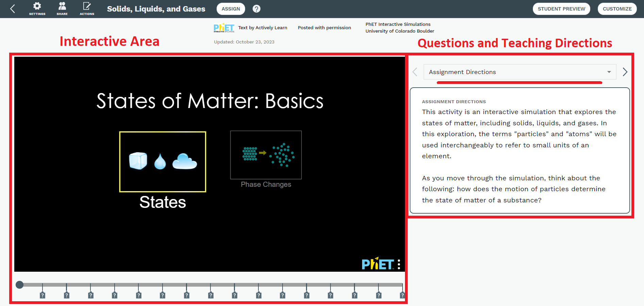Click the left chevron beside Assignment Directions
The width and height of the screenshot is (644, 306).
pos(415,72)
